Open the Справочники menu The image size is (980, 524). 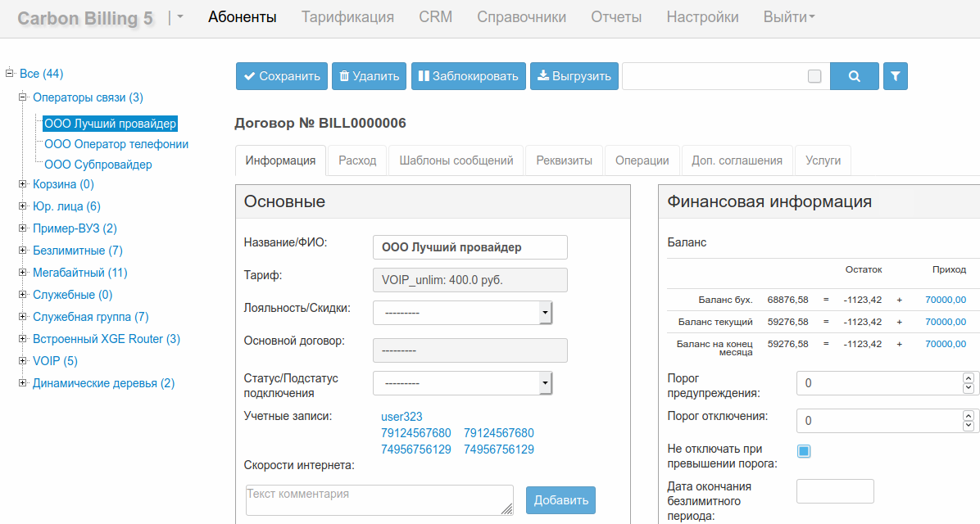(521, 16)
